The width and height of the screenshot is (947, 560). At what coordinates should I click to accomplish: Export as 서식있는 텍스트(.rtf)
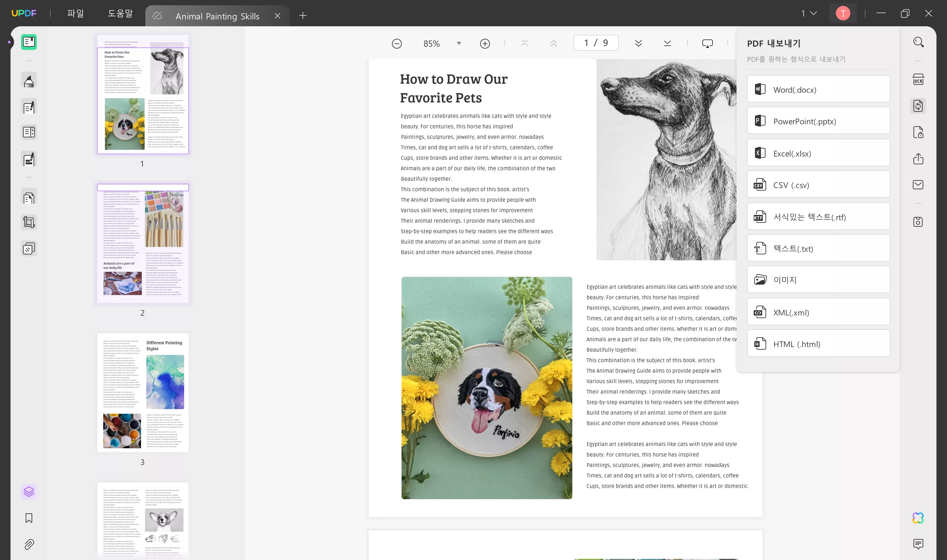818,217
